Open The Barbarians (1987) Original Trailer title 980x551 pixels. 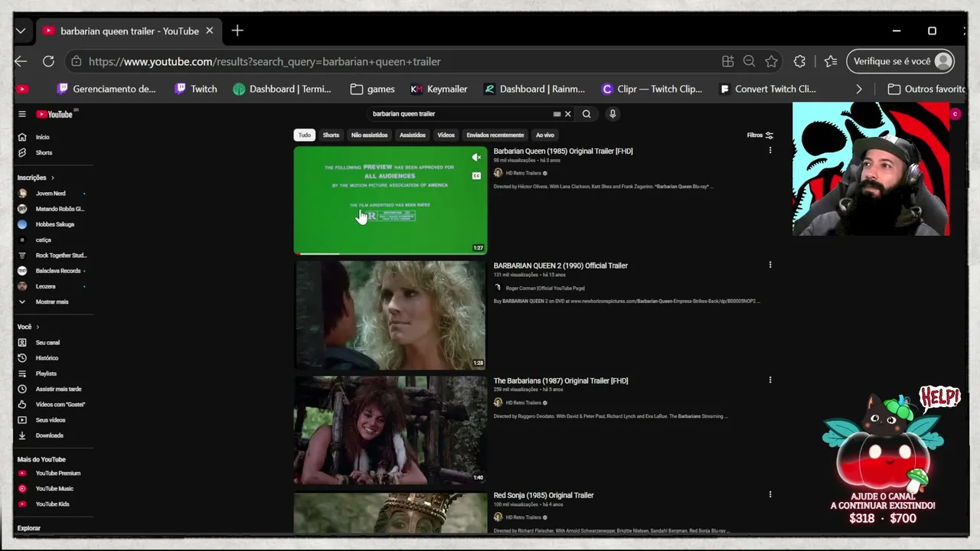[x=561, y=381]
